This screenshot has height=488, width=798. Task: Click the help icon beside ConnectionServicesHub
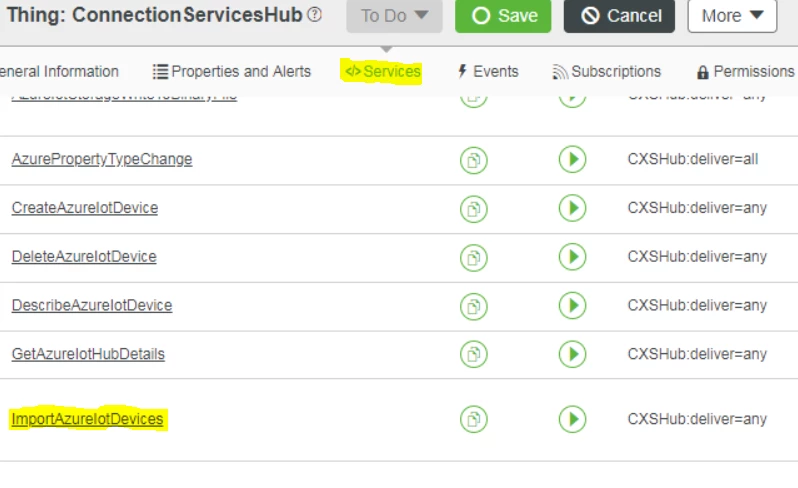(x=315, y=14)
